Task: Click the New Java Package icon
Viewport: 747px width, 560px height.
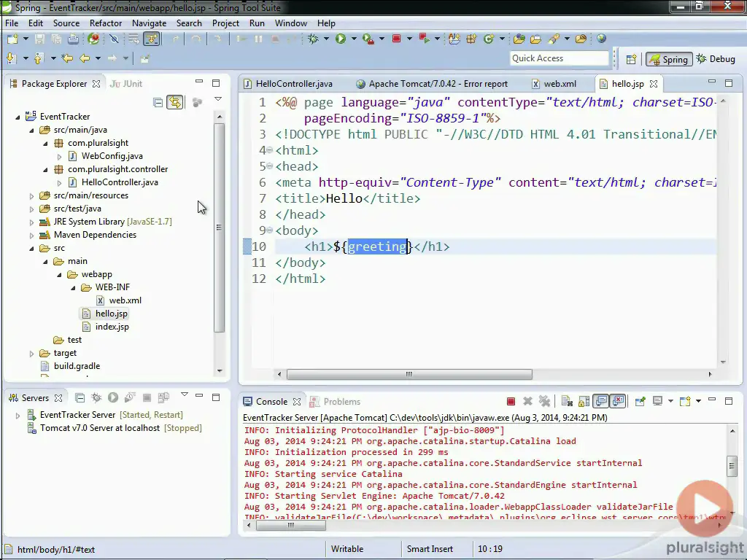Action: point(472,39)
